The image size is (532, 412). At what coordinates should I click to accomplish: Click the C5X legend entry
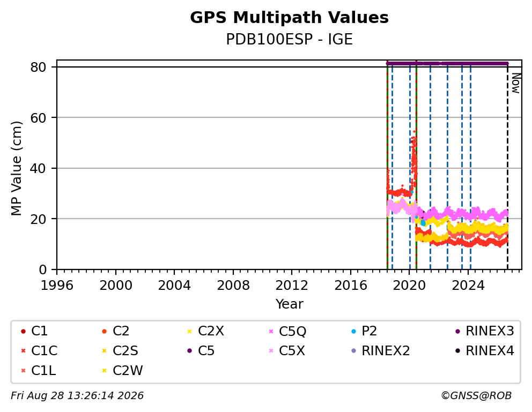pyautogui.click(x=287, y=351)
